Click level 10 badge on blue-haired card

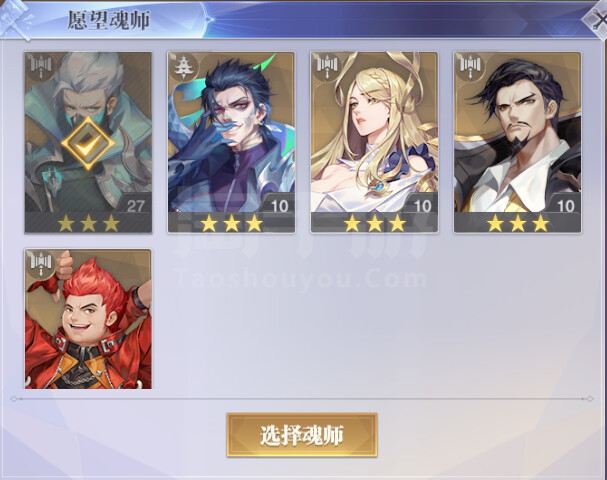[279, 205]
